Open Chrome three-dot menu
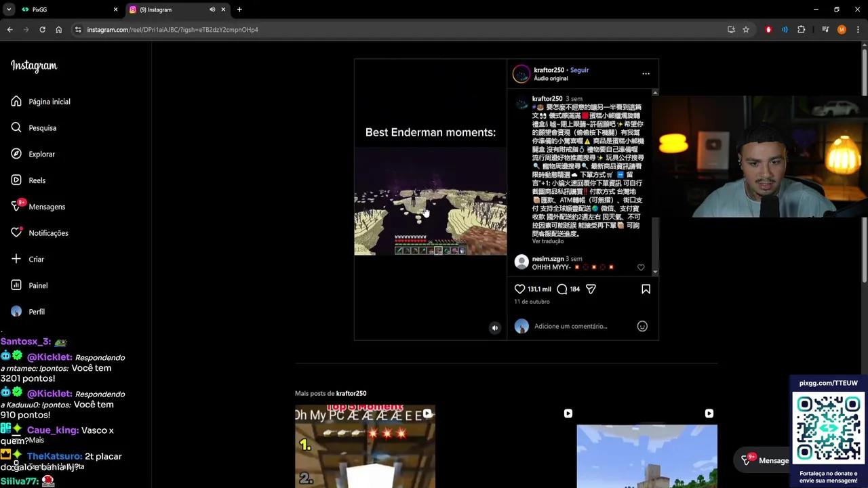868x488 pixels. [x=858, y=30]
